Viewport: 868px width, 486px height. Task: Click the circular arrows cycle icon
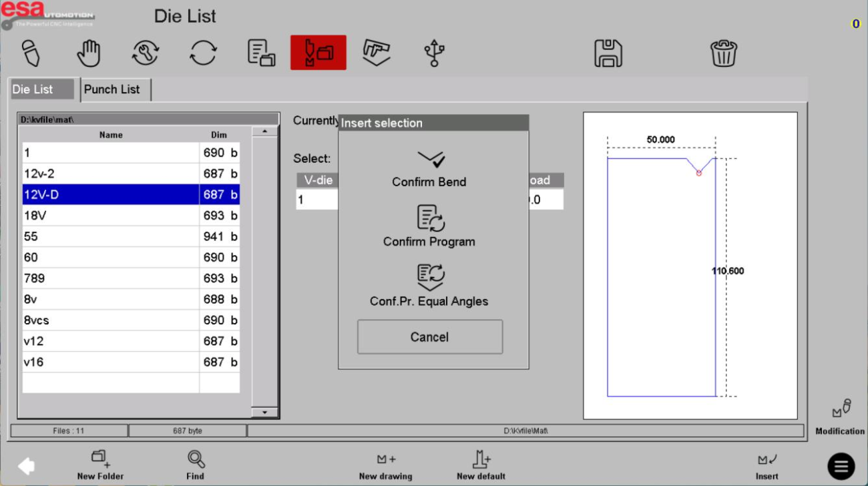point(203,53)
